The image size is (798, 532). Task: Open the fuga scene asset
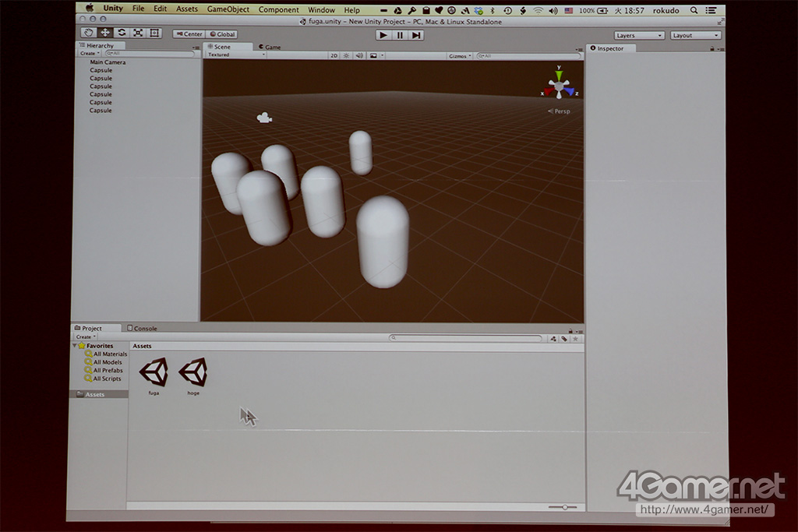[154, 372]
